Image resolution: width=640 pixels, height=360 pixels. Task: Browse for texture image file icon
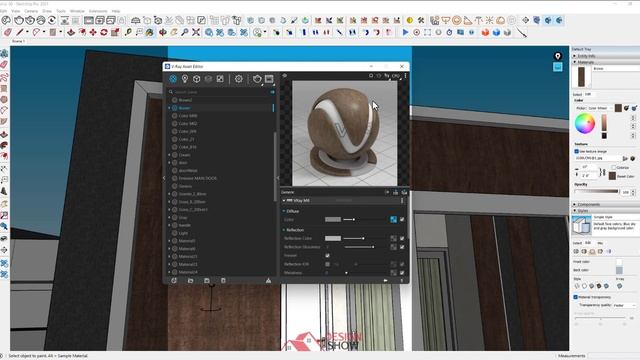(625, 158)
